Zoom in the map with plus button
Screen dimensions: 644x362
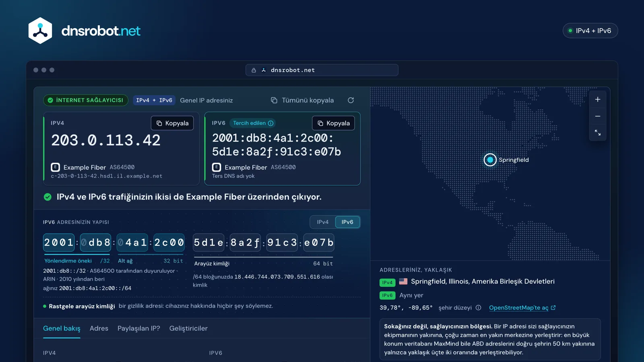(x=598, y=99)
